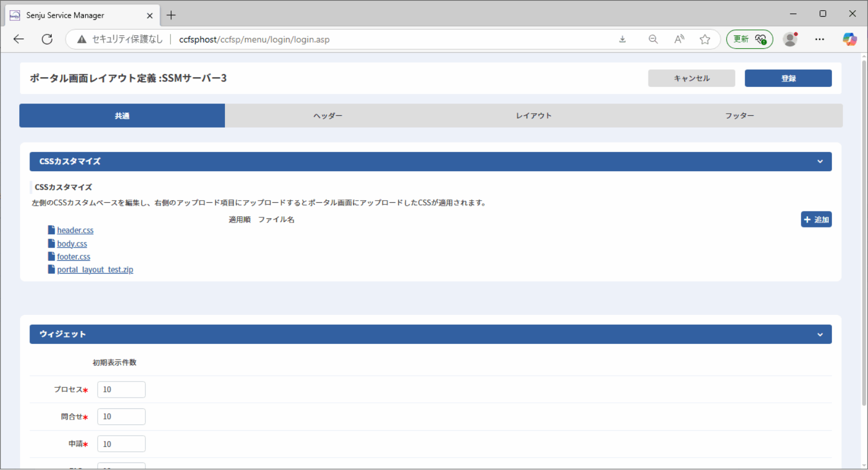868x470 pixels.
Task: Click the browser back arrow
Action: 19,39
